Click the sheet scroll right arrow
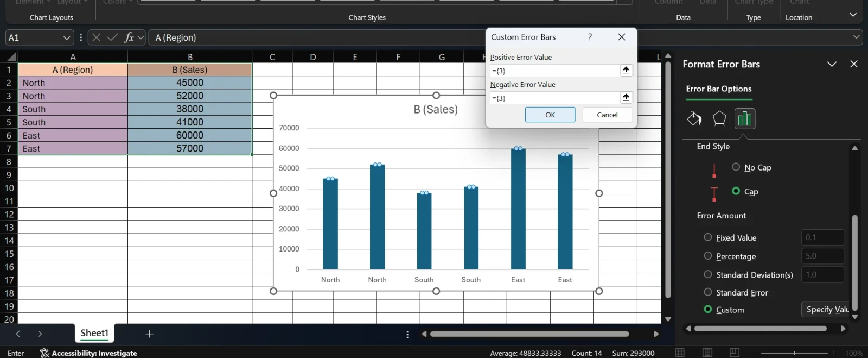 656,334
